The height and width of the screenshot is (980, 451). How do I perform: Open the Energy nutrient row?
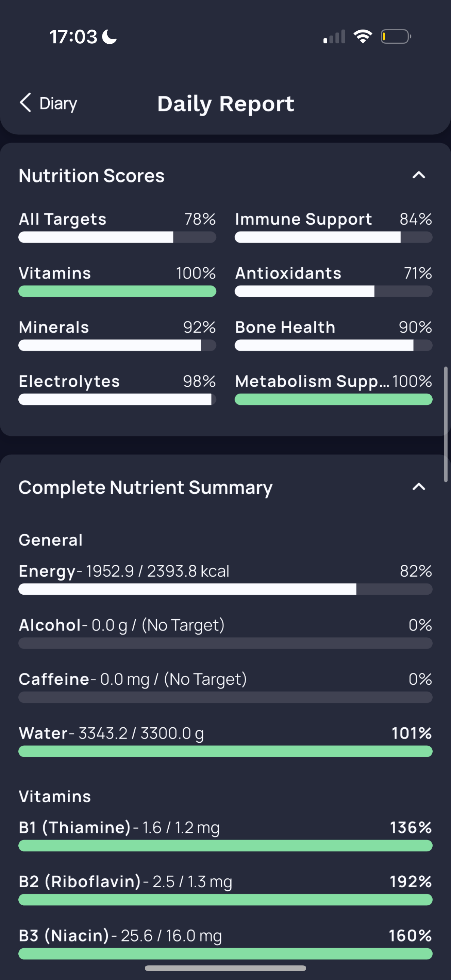coord(225,579)
